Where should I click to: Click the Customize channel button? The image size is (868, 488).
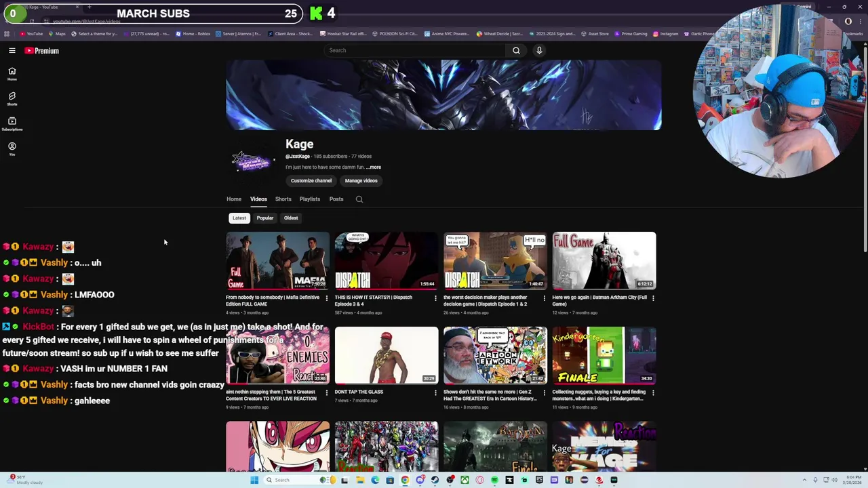click(311, 180)
